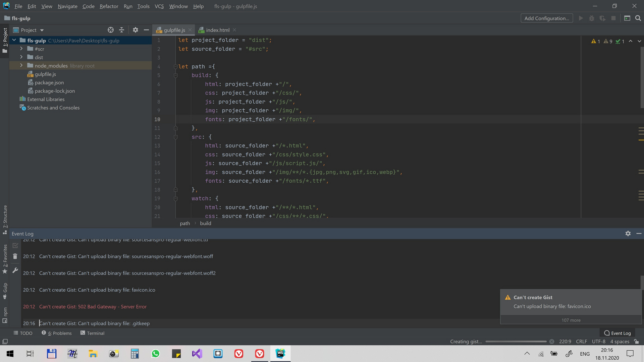This screenshot has width=644, height=362.
Task: Fold the path object at line 4
Action: tap(175, 67)
